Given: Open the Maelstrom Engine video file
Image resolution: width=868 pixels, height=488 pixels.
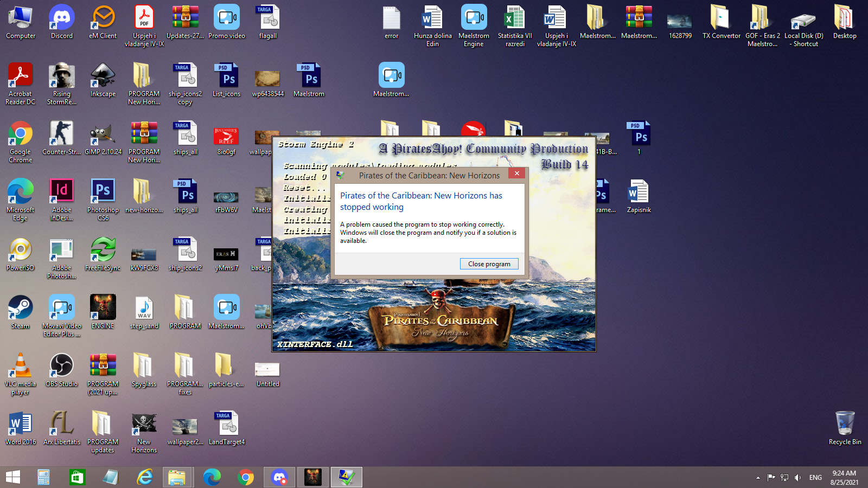Looking at the screenshot, I should 474,26.
